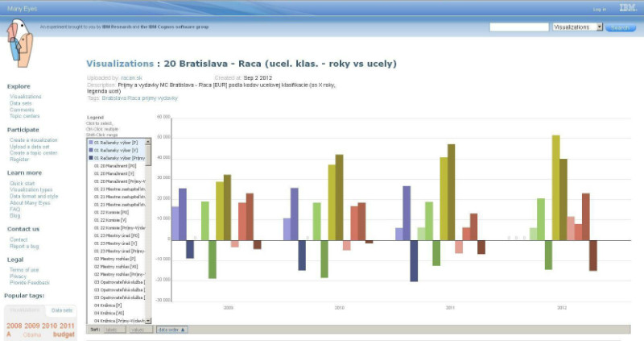Sort by data order
Screen dimensions: 644x341
172,330
